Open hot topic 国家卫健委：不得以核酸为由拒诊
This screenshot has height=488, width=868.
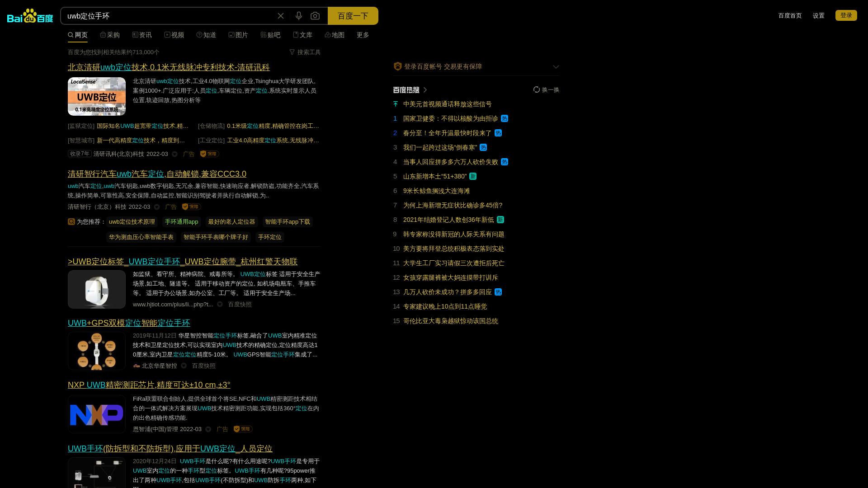coord(451,119)
